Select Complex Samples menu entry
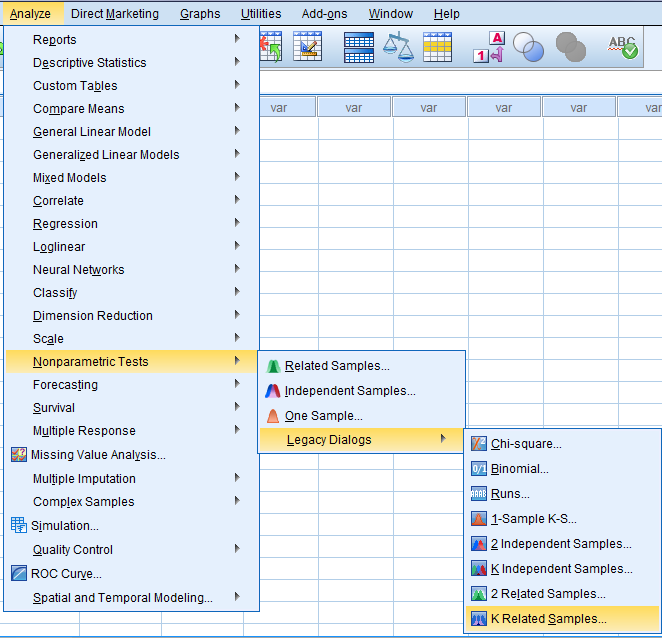The image size is (662, 638). 131,502
